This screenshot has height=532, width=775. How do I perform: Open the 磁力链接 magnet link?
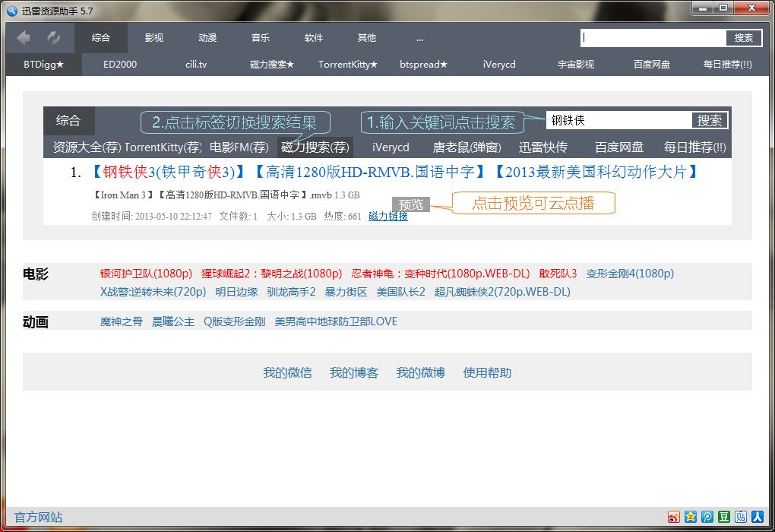pyautogui.click(x=388, y=216)
